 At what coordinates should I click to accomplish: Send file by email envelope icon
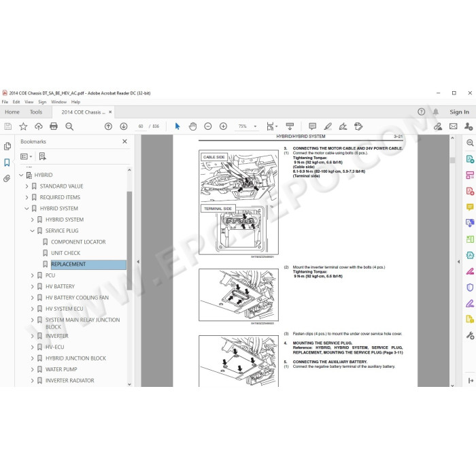[x=454, y=126]
